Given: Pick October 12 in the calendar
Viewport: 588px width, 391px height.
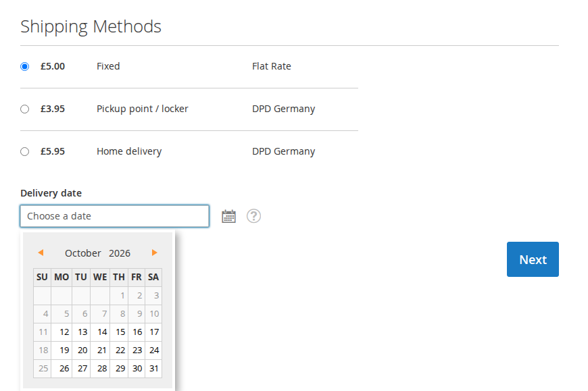Looking at the screenshot, I should click(62, 332).
